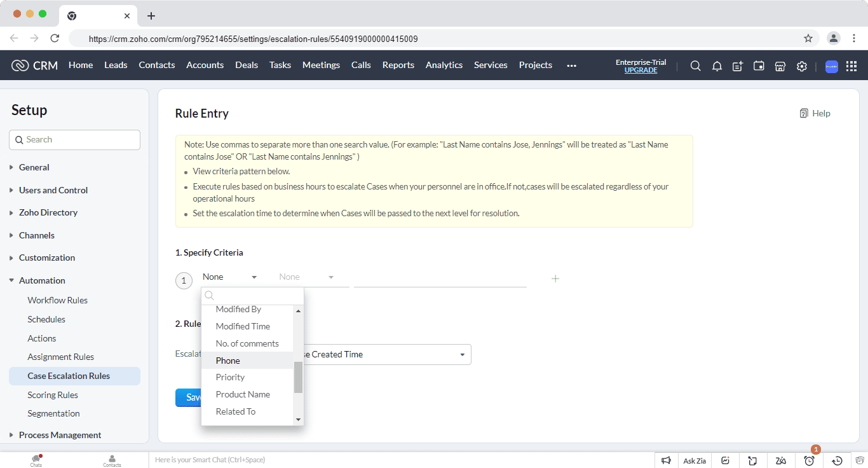Select Modified Time from the list
The image size is (868, 468).
click(x=247, y=326)
